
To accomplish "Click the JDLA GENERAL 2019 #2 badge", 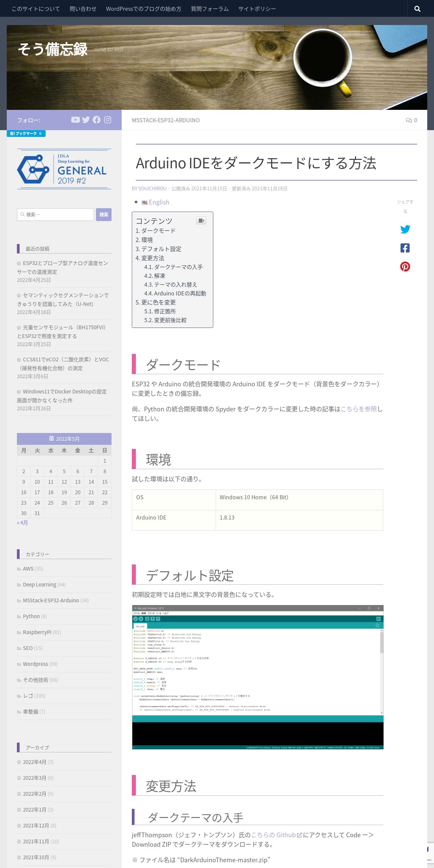I will coord(64,169).
